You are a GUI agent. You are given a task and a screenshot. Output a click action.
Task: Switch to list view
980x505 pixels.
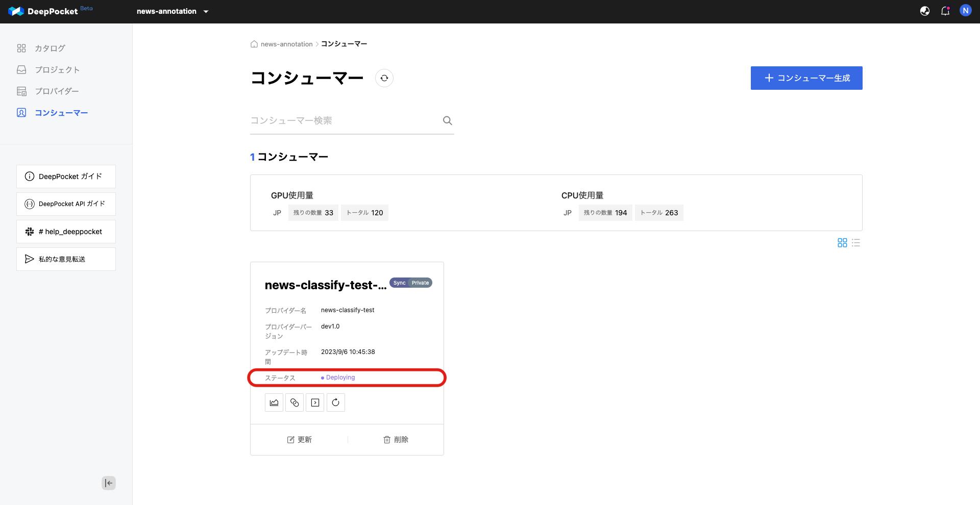(x=856, y=243)
